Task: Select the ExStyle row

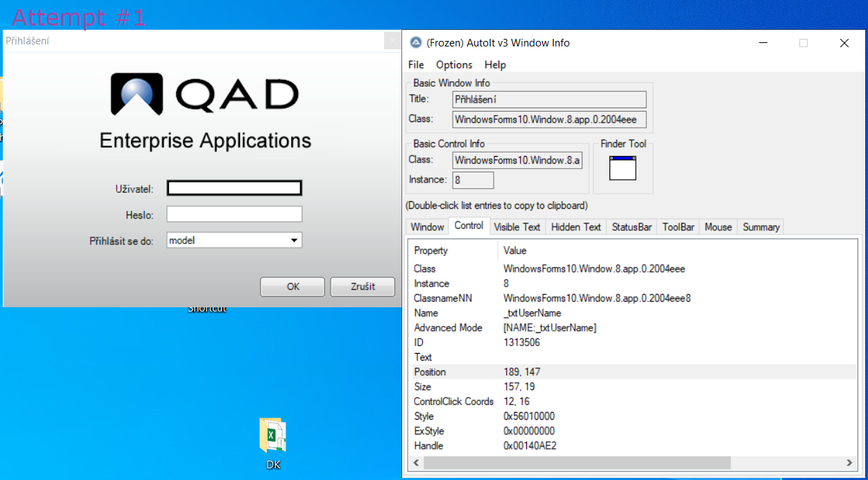Action: point(633,431)
